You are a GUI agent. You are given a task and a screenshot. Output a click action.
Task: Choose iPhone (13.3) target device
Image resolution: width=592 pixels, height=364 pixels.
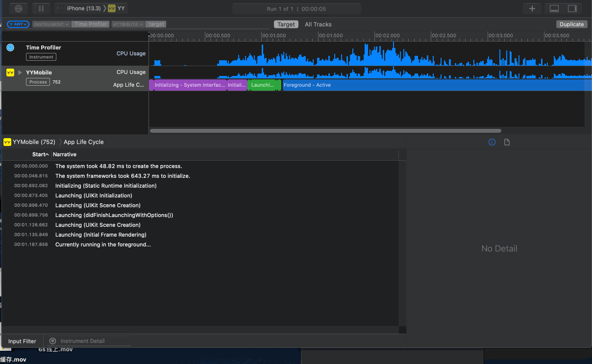pyautogui.click(x=83, y=8)
